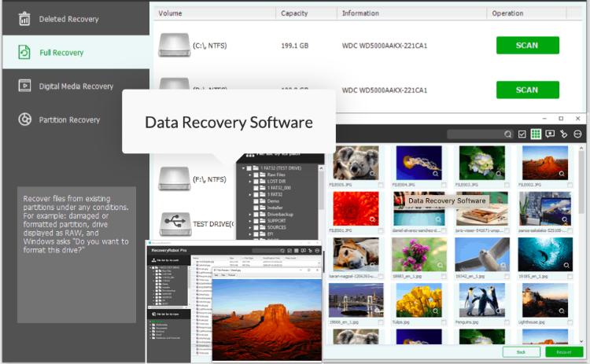
Task: Select the F: NTFS drive icon
Action: point(174,179)
